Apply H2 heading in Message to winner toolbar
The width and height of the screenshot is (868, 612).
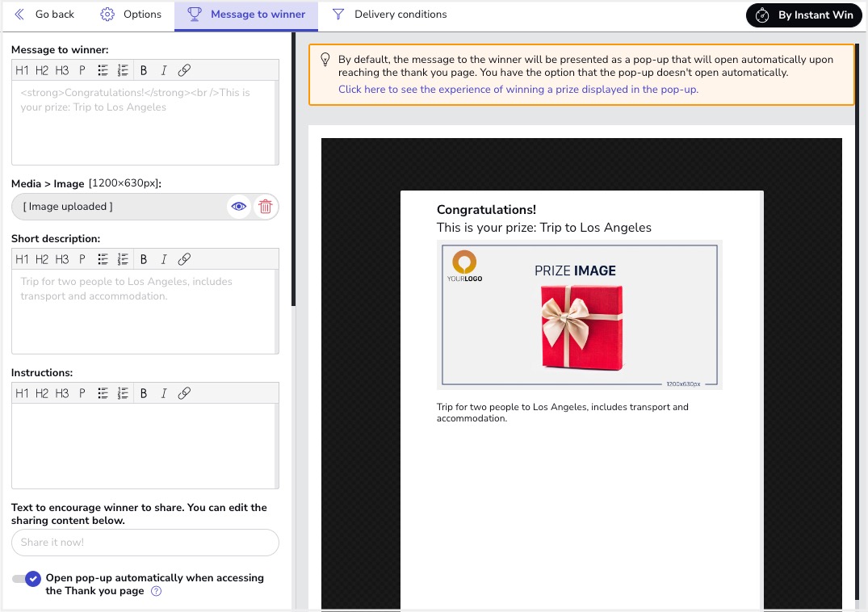click(42, 70)
